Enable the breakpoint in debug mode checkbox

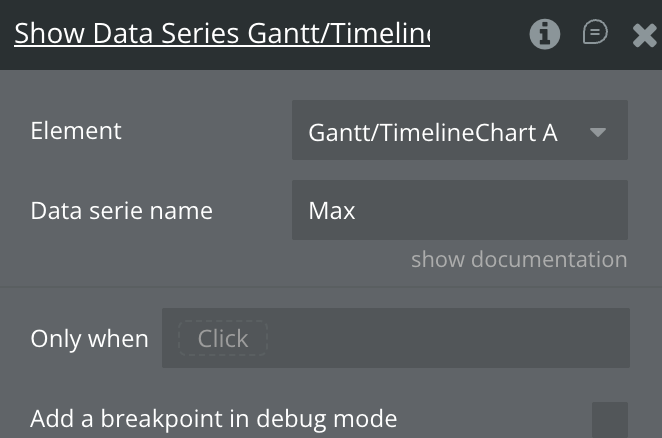(609, 419)
